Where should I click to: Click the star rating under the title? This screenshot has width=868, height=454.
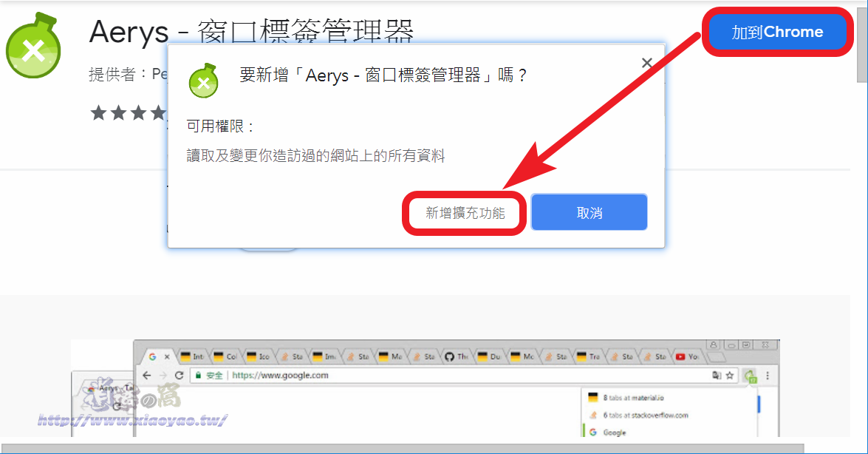tap(129, 113)
